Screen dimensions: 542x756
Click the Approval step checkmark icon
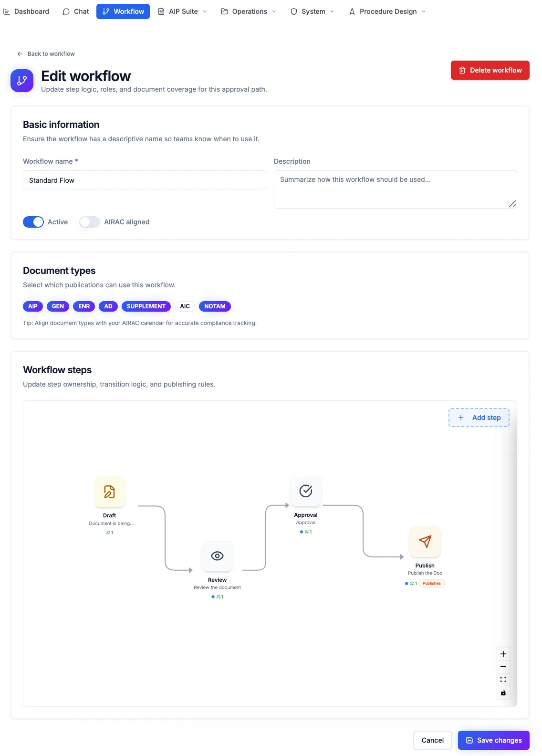pos(306,491)
